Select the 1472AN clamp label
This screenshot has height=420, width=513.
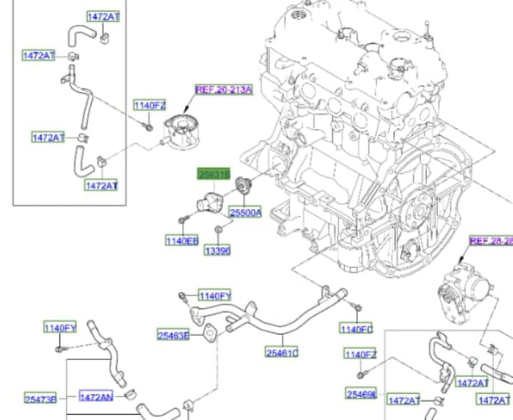[96, 397]
